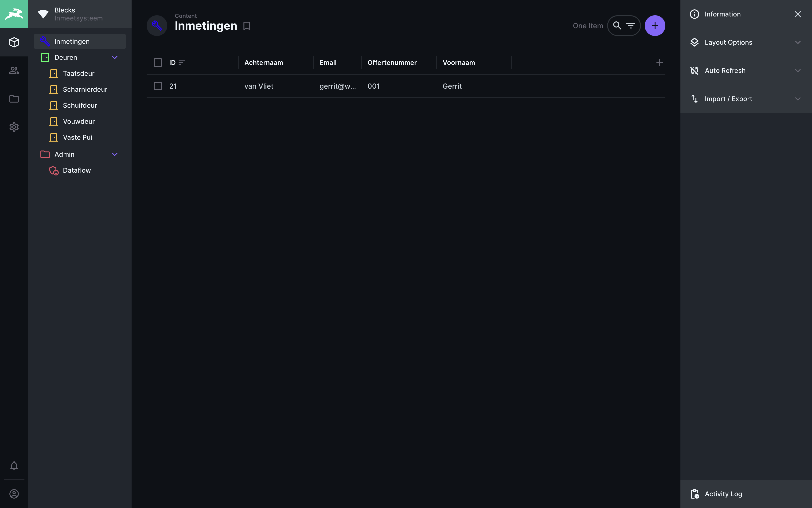The image size is (812, 508).
Task: Click the Offertenummer column header
Action: [x=392, y=63]
